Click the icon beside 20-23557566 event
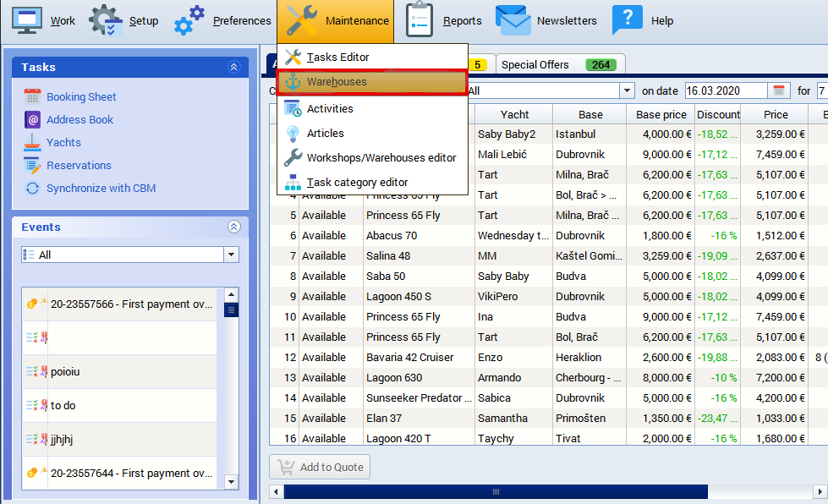The height and width of the screenshot is (504, 828). (36, 304)
